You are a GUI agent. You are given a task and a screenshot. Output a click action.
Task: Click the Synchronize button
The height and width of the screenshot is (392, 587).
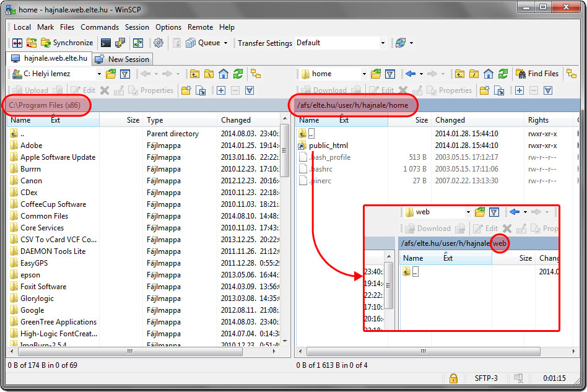pyautogui.click(x=67, y=43)
